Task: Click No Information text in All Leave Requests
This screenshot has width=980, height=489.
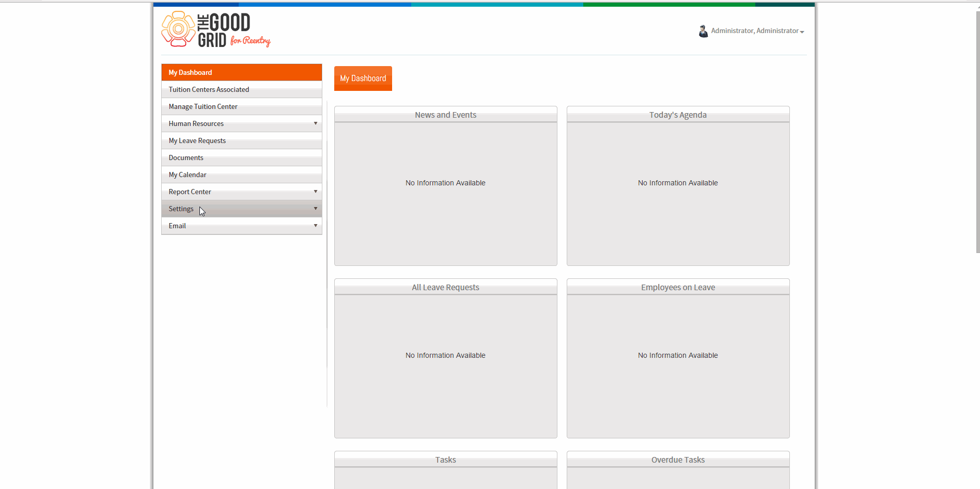Action: [445, 355]
